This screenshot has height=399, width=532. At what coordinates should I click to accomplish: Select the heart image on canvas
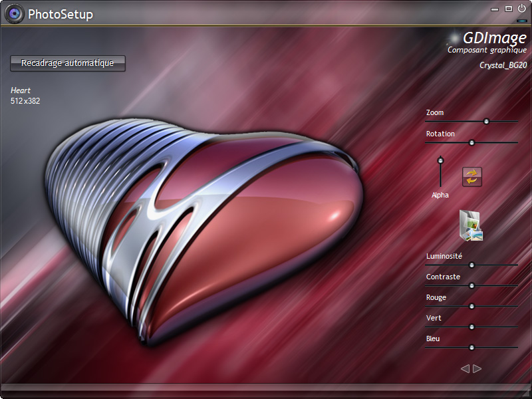coord(203,231)
